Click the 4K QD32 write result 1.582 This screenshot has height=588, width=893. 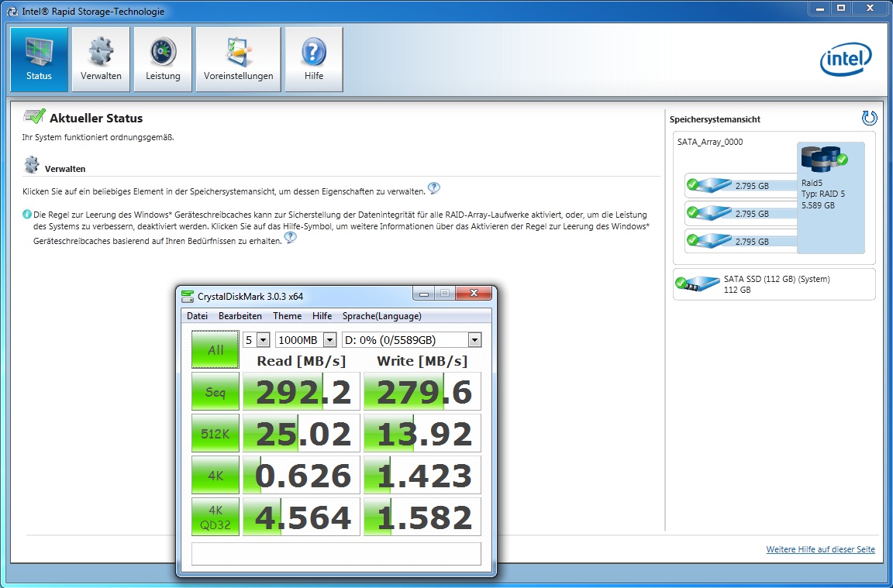pyautogui.click(x=422, y=517)
